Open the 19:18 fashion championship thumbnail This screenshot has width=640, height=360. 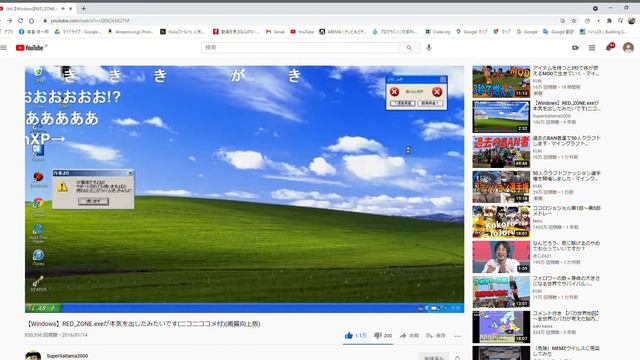point(501,187)
